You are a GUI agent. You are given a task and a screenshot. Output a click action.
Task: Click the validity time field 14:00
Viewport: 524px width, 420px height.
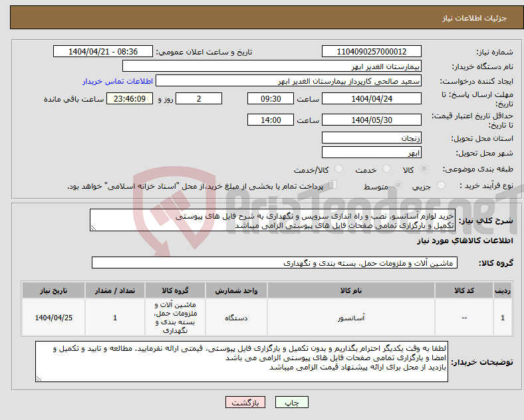click(271, 120)
